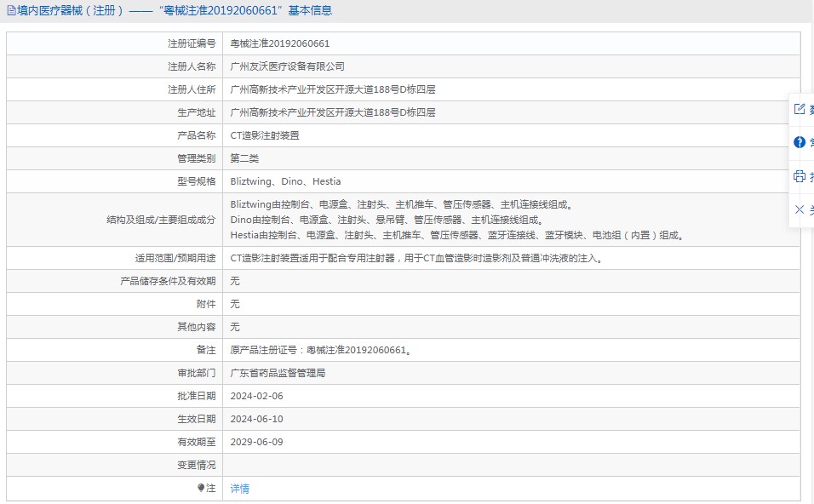Click approval department 广东省药品监督管理局

[278, 373]
